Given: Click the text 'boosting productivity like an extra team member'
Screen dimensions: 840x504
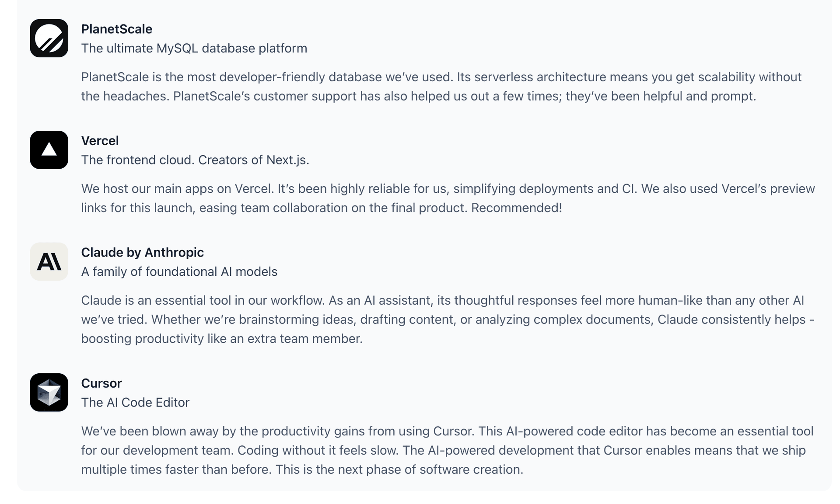Looking at the screenshot, I should [221, 339].
